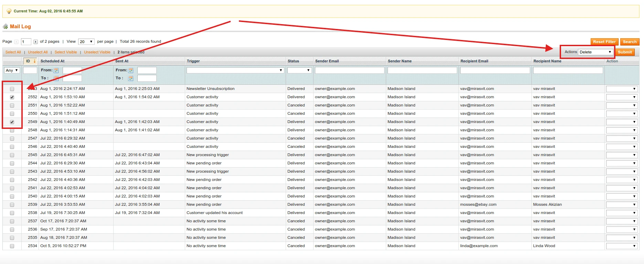
Task: Check the checkbox for row 2551
Action: pyautogui.click(x=12, y=105)
